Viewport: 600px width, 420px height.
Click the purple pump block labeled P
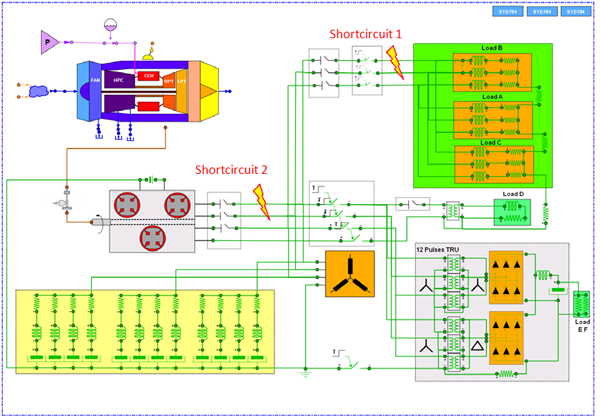click(x=46, y=41)
